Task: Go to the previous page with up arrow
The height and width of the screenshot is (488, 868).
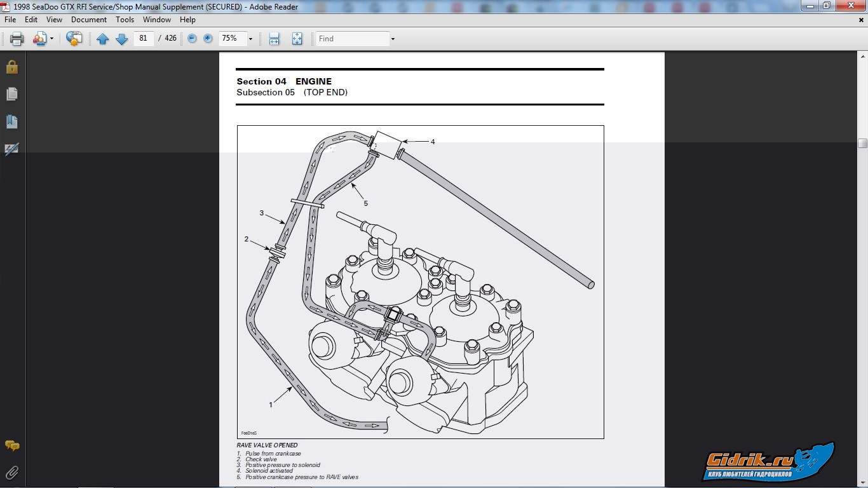Action: [102, 39]
